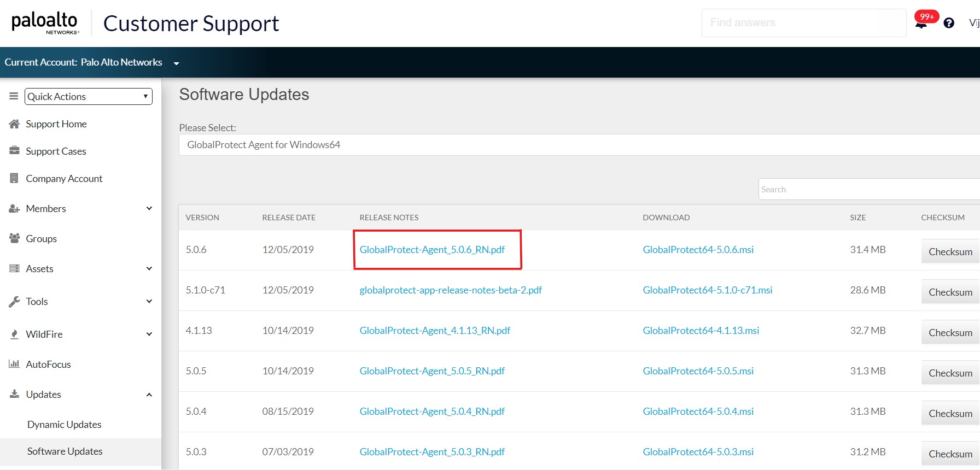Screen dimensions: 980x470
Task: Expand the Assets submenu chevron
Action: [149, 268]
